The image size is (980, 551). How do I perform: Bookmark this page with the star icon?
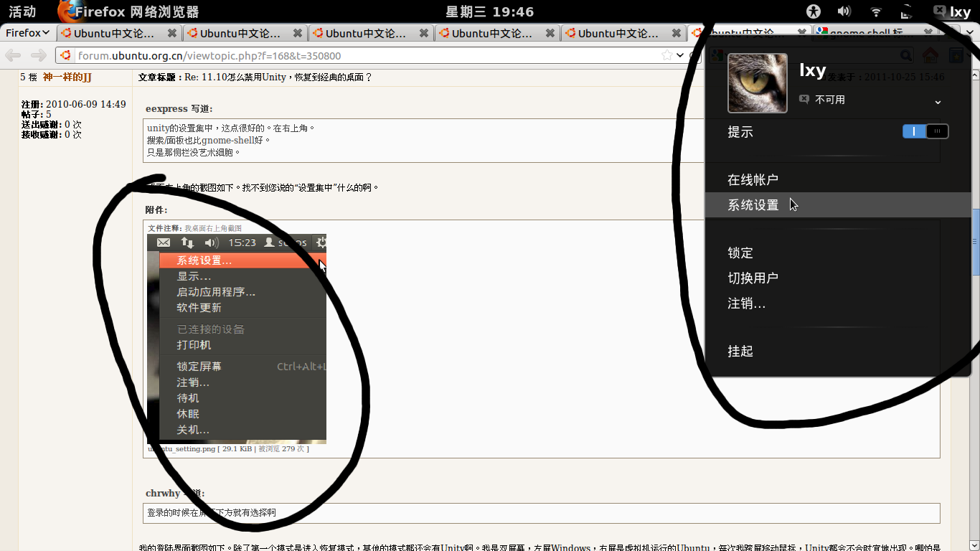tap(666, 55)
